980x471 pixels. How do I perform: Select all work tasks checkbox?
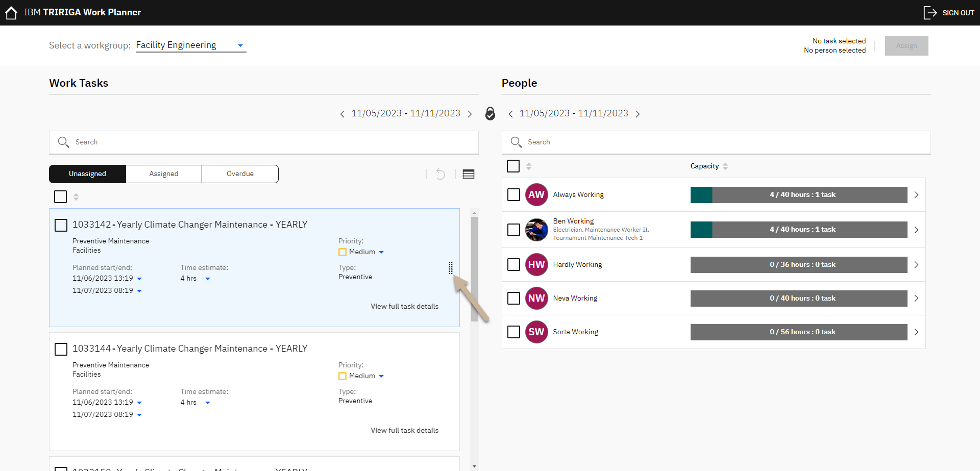tap(61, 196)
